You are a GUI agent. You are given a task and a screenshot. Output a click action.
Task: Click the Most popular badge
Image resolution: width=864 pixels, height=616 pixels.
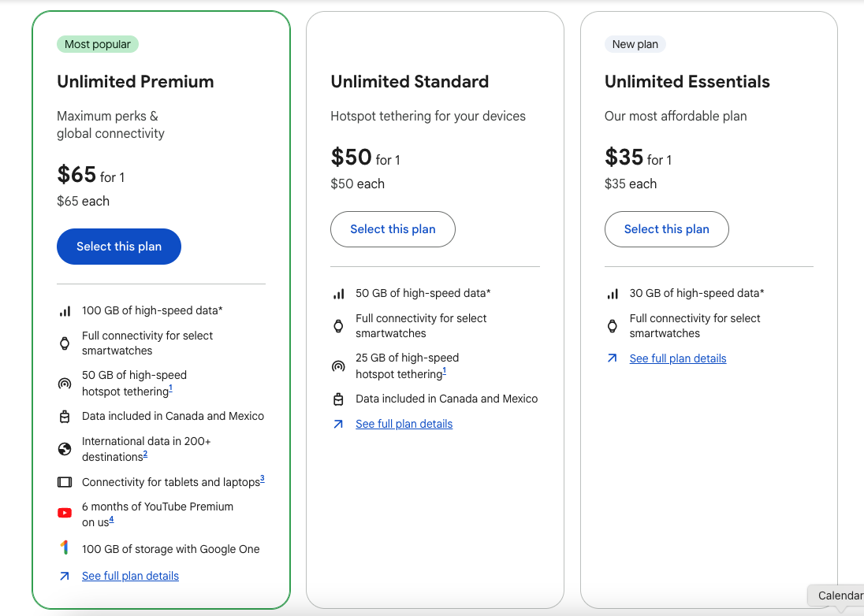[x=98, y=44]
